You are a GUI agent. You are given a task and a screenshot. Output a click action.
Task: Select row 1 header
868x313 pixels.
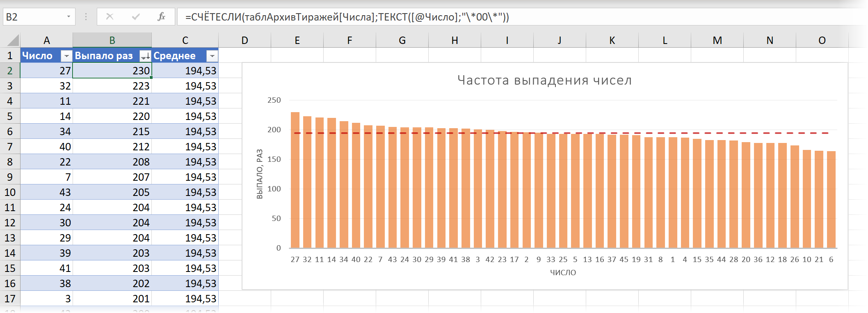tap(10, 55)
